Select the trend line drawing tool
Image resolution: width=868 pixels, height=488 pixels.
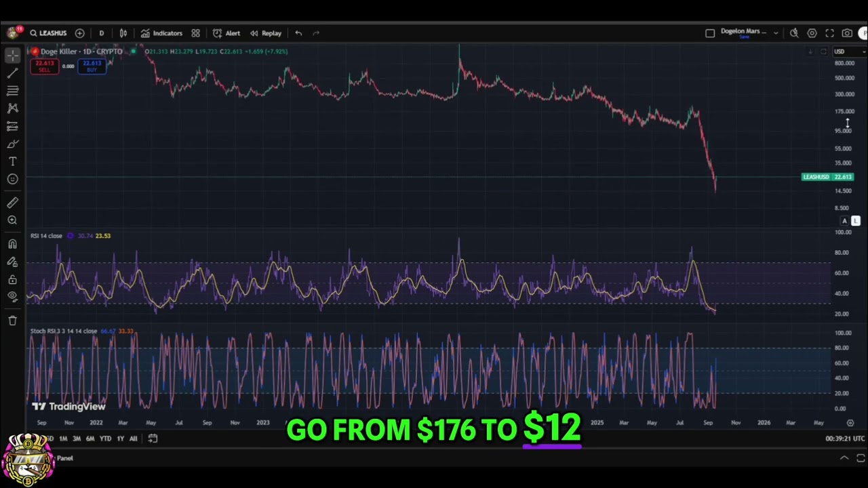[x=12, y=73]
